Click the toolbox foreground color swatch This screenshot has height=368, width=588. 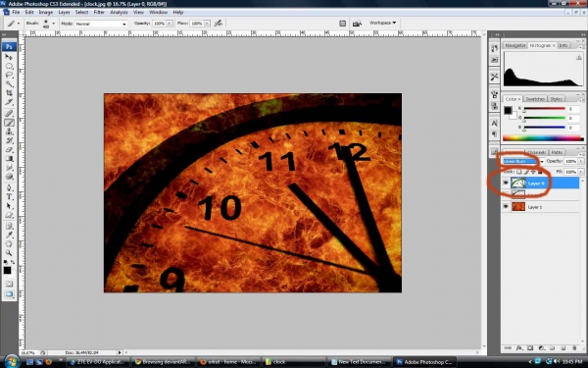tap(7, 271)
